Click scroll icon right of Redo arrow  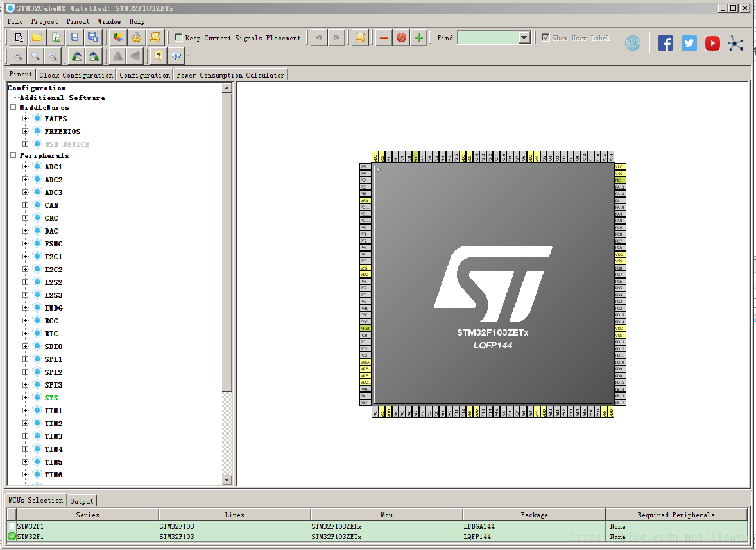(x=360, y=38)
